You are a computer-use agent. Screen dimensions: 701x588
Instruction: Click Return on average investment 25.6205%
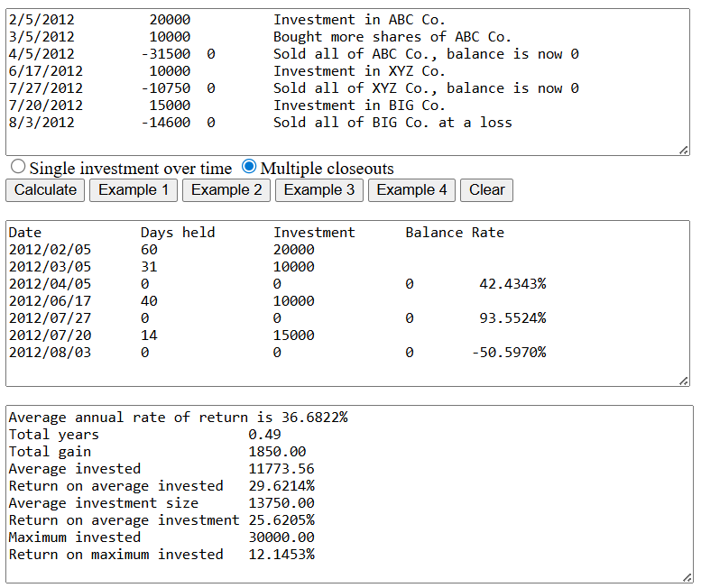[281, 520]
